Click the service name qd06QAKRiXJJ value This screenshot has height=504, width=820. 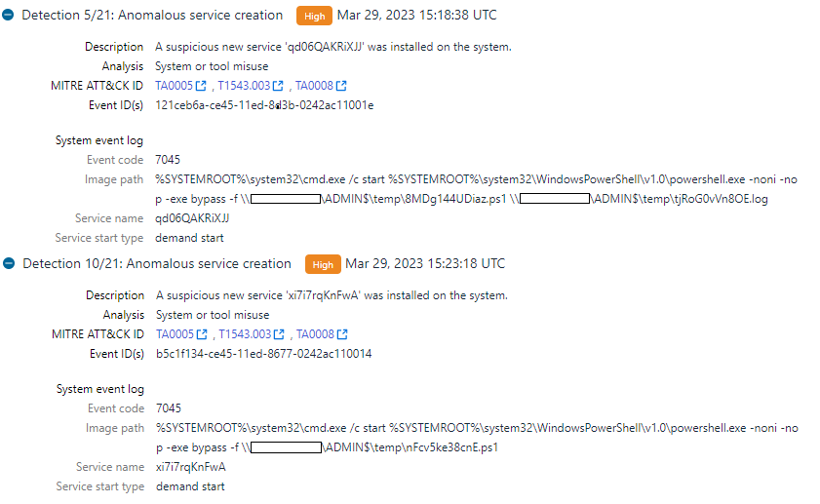[192, 218]
